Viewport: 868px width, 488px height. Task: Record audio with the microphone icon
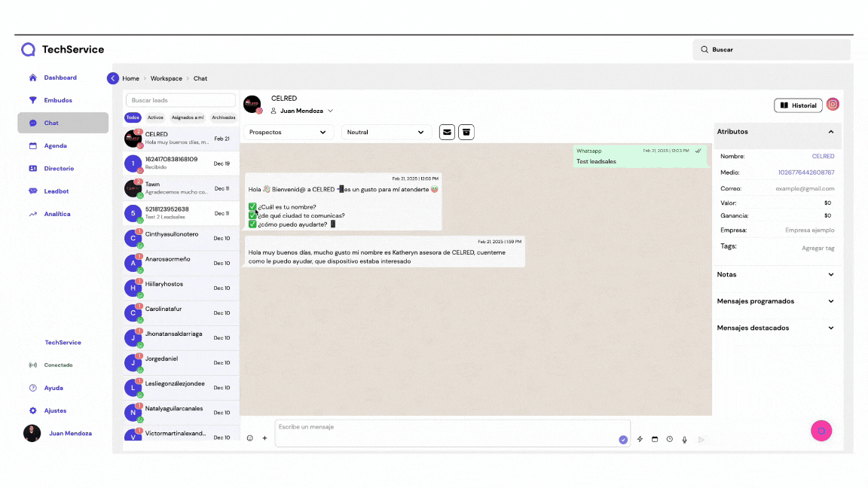[684, 439]
